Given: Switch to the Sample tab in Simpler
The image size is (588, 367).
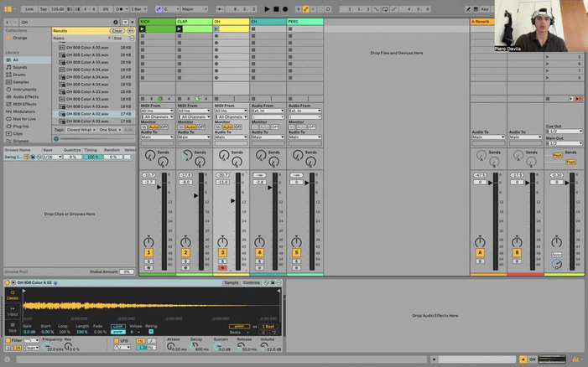Looking at the screenshot, I should (x=232, y=282).
